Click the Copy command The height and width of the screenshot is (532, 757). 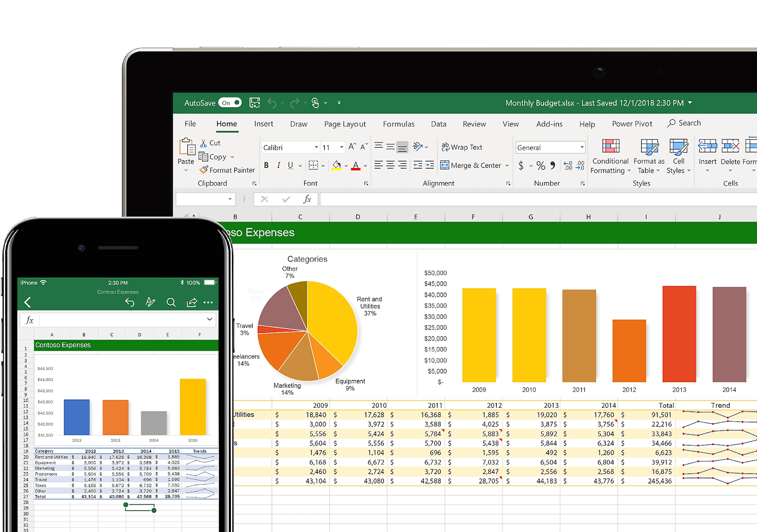(216, 157)
